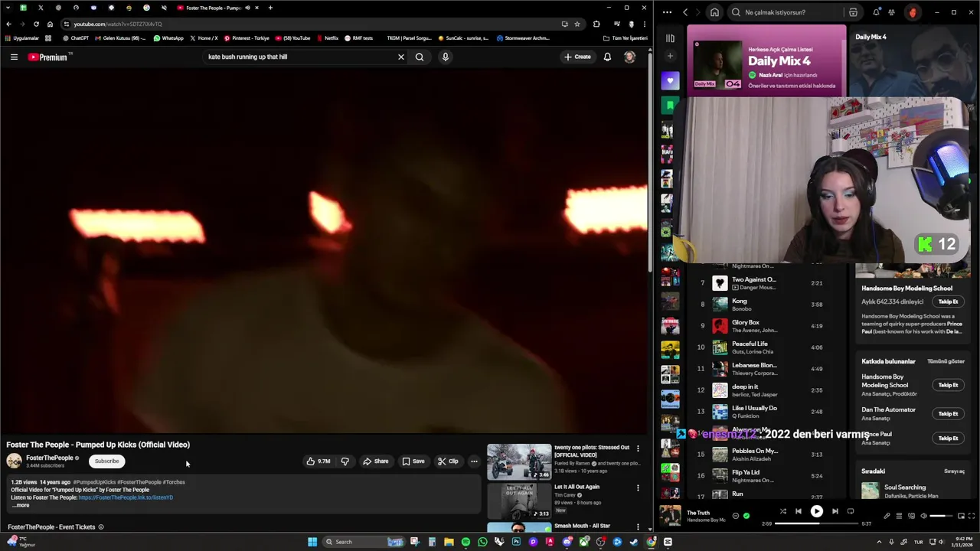
Task: Create a Clip from the video
Action: tap(448, 461)
